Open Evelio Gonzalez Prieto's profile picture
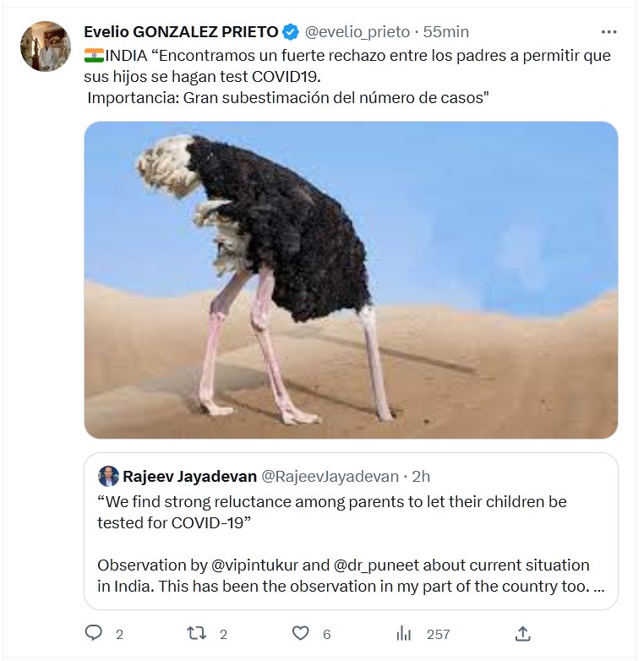This screenshot has width=644, height=661. coord(46,46)
